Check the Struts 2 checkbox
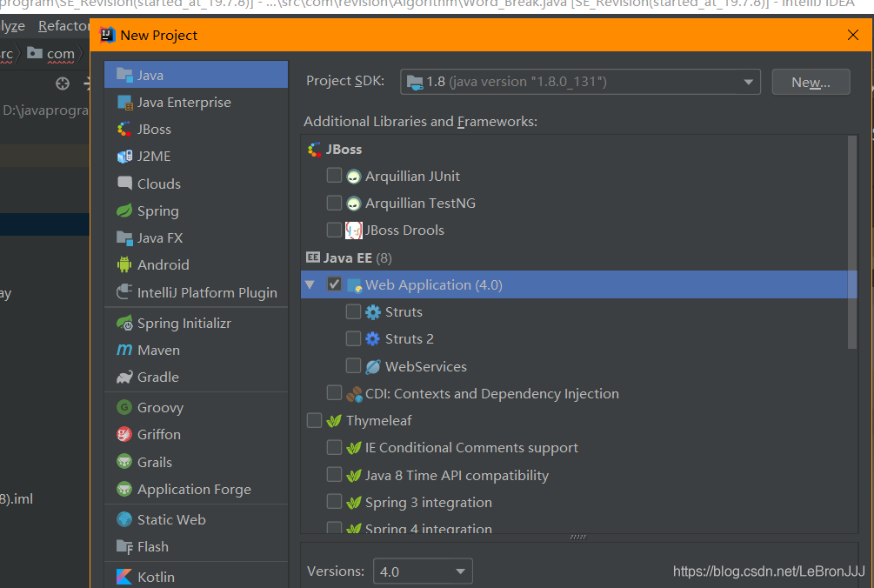 tap(353, 338)
